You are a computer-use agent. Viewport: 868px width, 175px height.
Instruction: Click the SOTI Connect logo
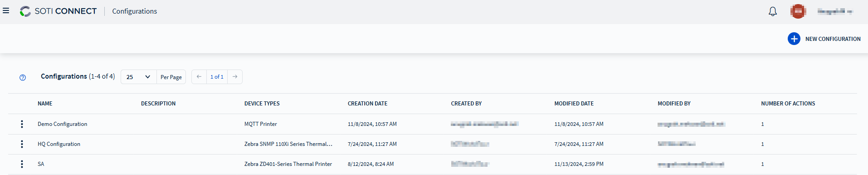pos(59,11)
